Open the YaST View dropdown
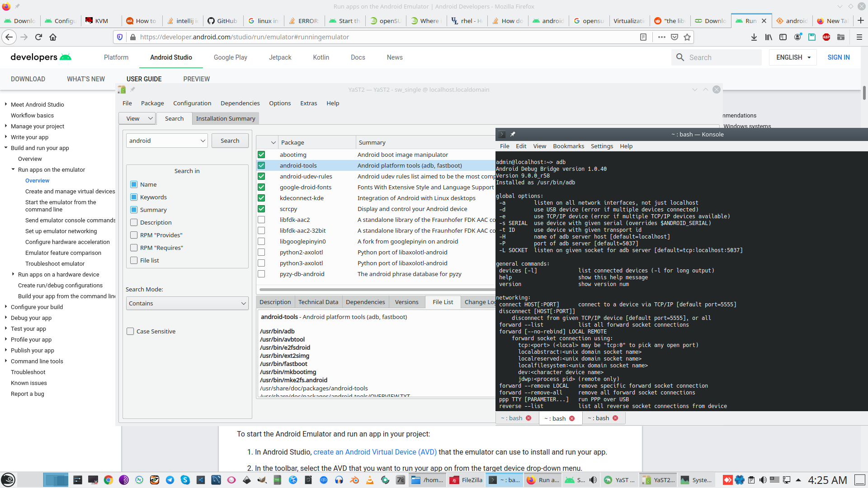 137,118
